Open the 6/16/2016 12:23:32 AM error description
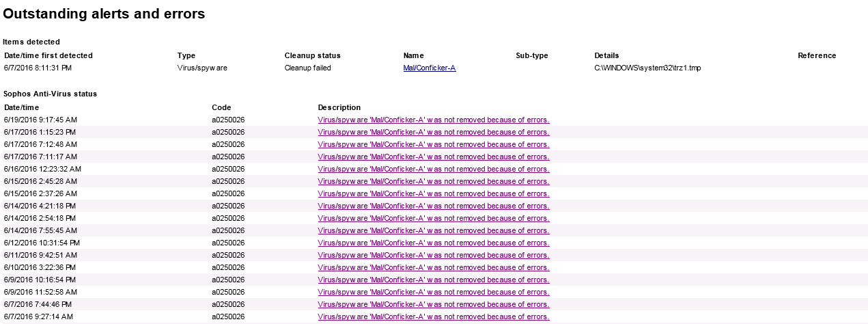 tap(434, 169)
